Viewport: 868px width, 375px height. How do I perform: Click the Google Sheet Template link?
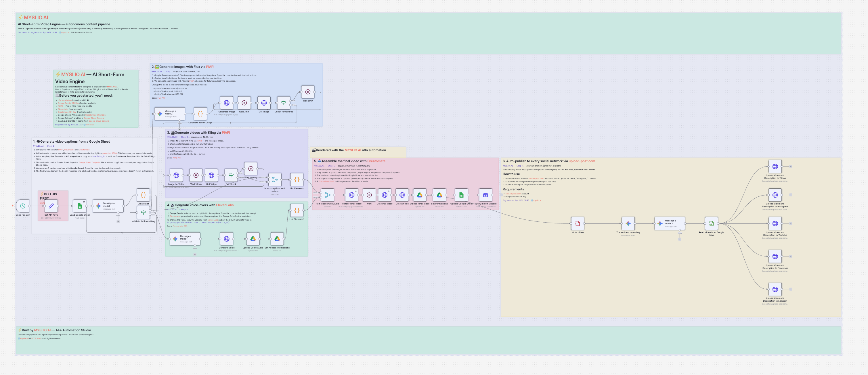89,162
